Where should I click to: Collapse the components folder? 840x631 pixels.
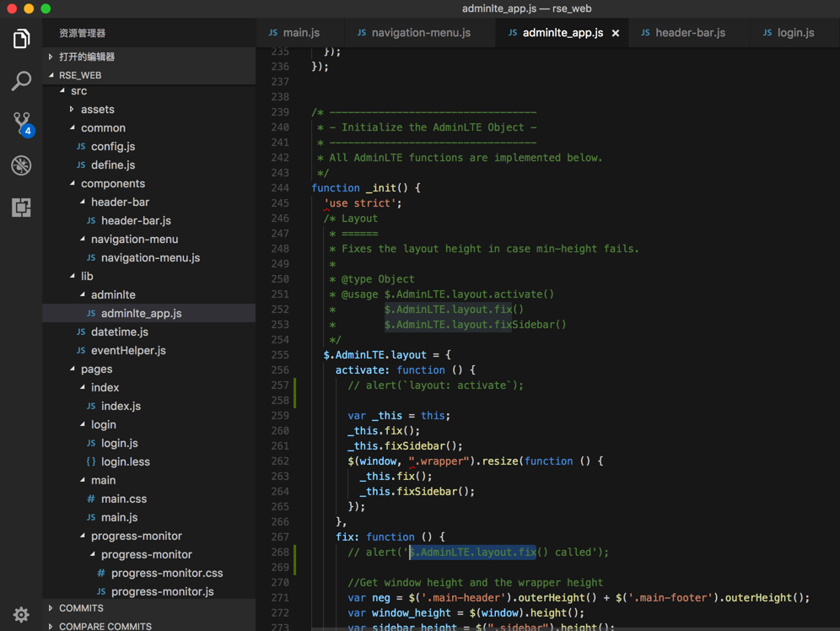tap(112, 183)
